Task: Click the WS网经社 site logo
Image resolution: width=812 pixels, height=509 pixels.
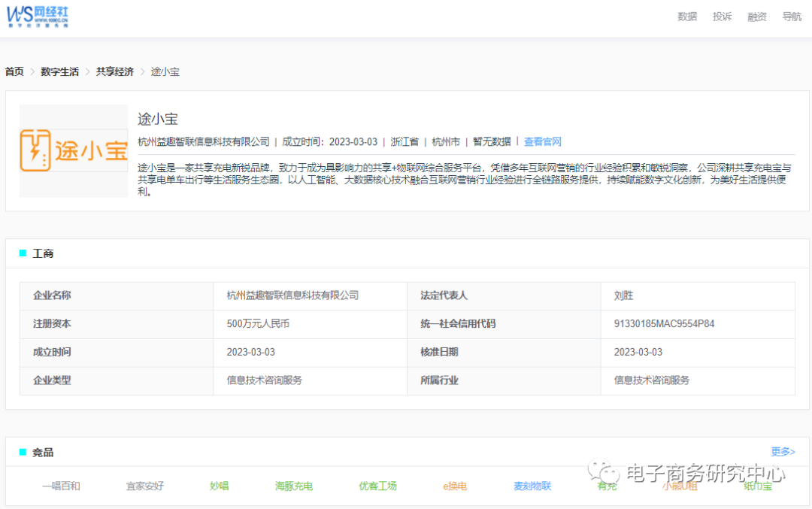Action: (x=38, y=16)
